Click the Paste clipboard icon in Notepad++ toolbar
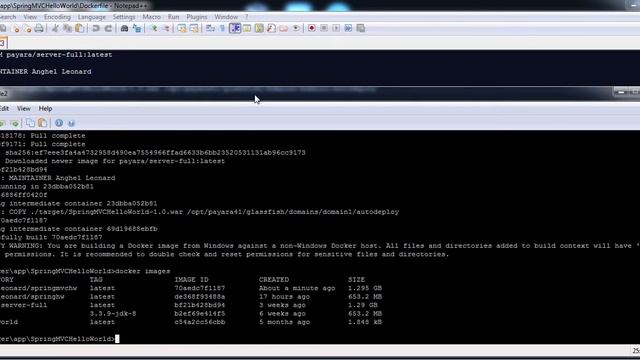The width and height of the screenshot is (640, 360). [x=80, y=28]
